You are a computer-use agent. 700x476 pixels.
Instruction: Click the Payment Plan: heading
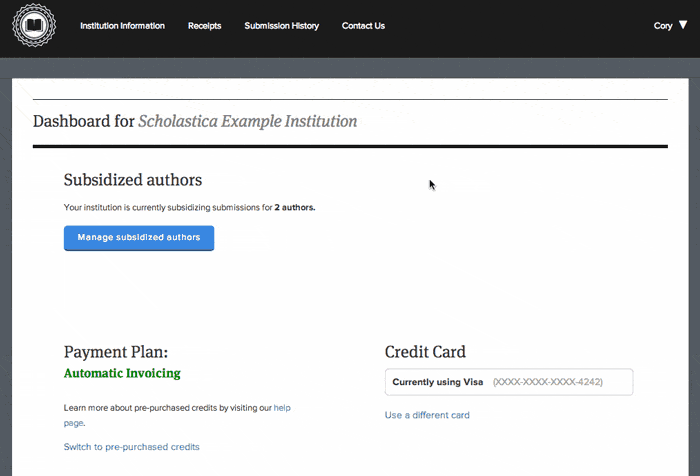click(x=116, y=352)
